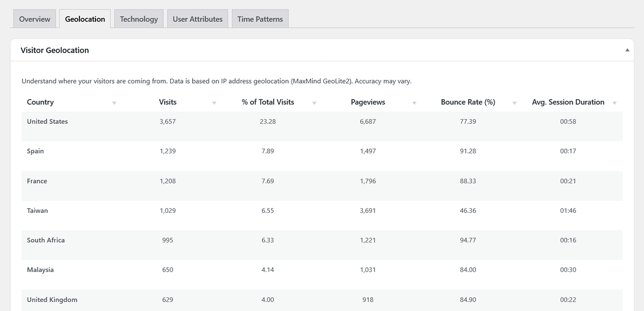The width and height of the screenshot is (644, 311).
Task: Switch to the Overview tab
Action: pyautogui.click(x=34, y=18)
